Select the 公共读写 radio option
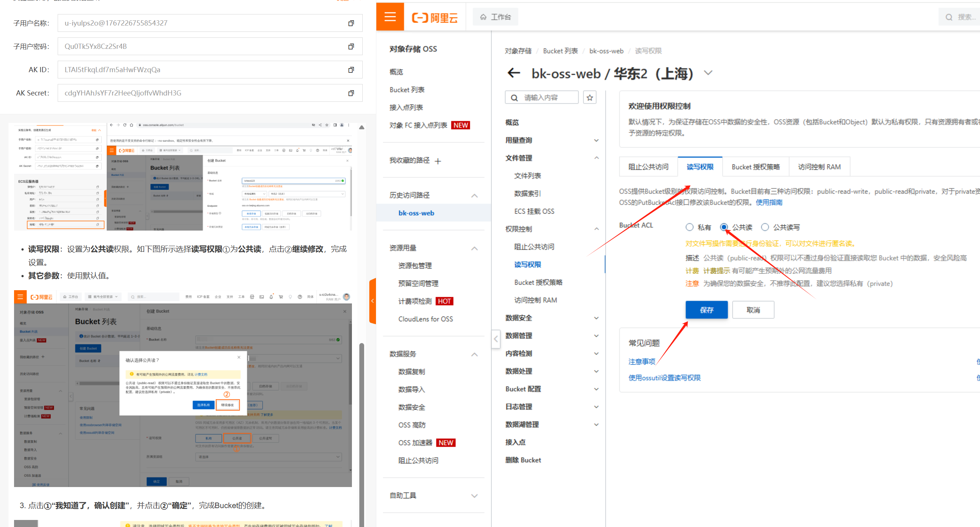 765,227
